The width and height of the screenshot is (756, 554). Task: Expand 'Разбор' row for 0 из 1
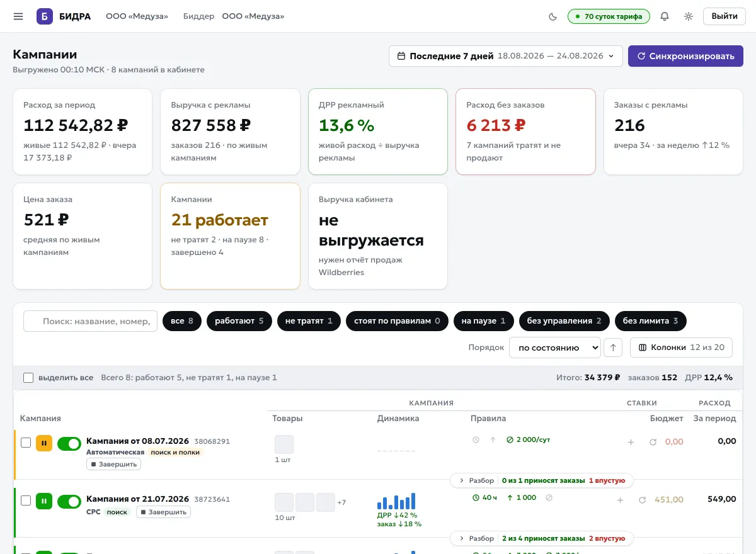click(542, 480)
